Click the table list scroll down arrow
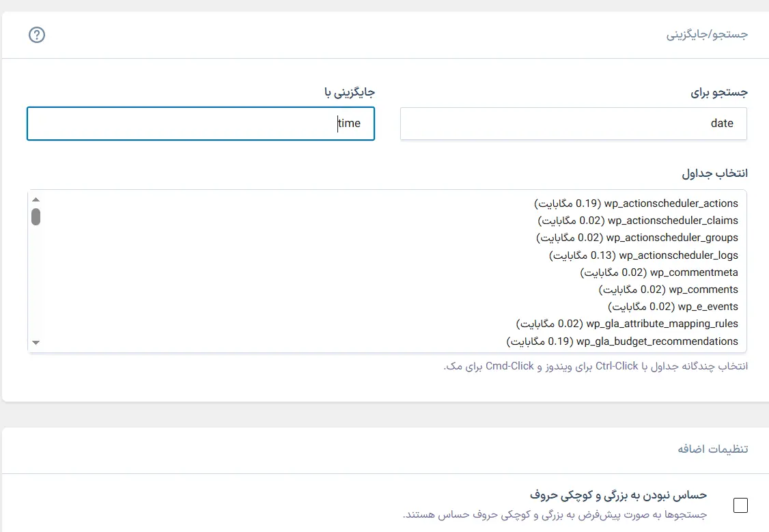This screenshot has height=532, width=769. tap(36, 343)
